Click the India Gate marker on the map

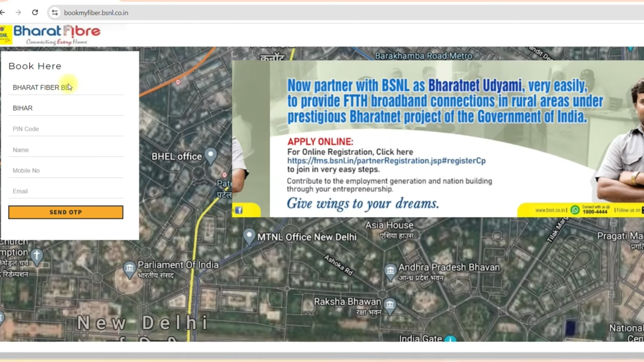pyautogui.click(x=450, y=339)
